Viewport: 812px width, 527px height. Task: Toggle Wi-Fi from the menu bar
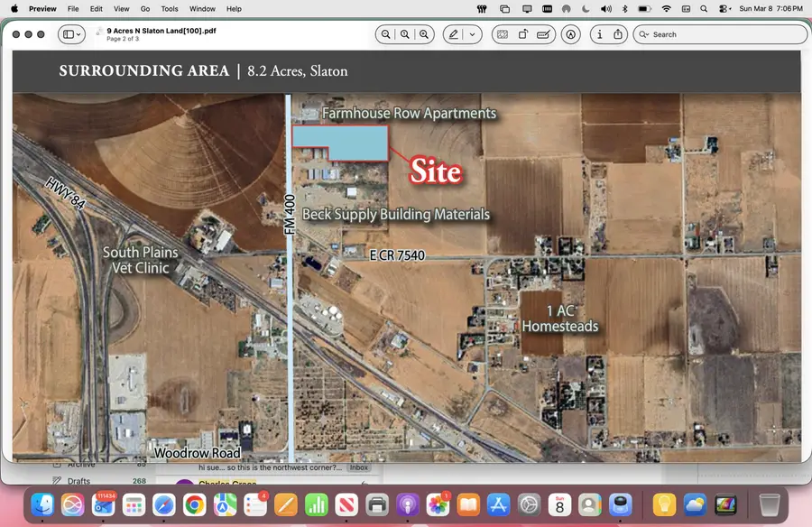coord(666,8)
